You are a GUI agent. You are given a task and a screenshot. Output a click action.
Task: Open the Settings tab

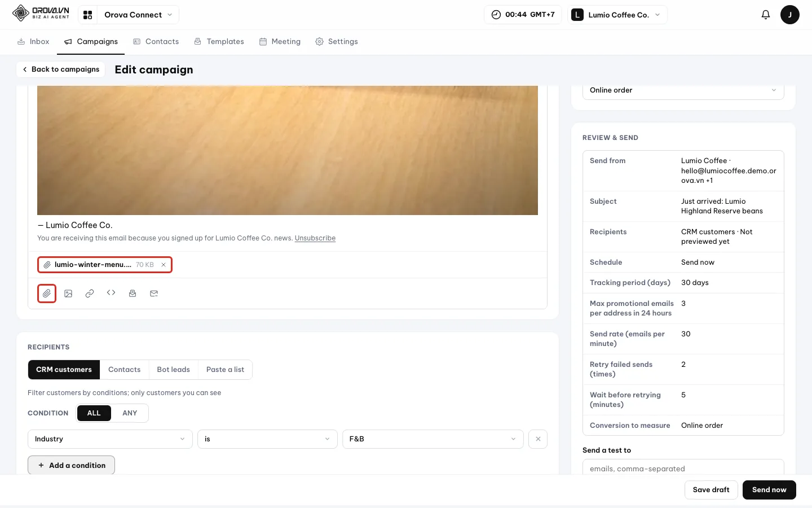[337, 42]
